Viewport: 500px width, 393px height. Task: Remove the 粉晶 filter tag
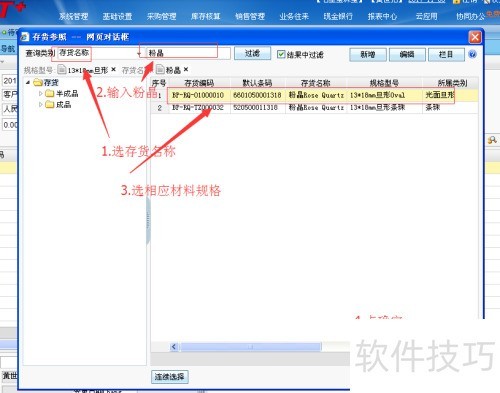tap(186, 69)
